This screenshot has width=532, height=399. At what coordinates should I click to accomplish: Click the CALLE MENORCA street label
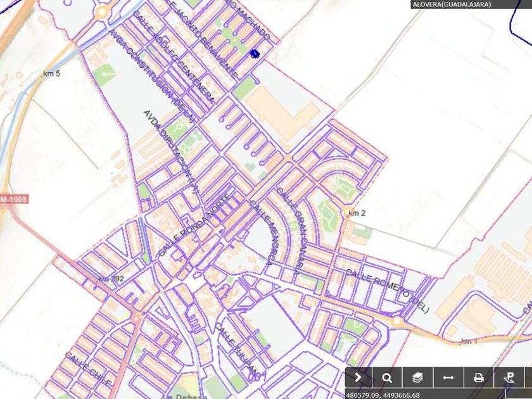coord(262,231)
